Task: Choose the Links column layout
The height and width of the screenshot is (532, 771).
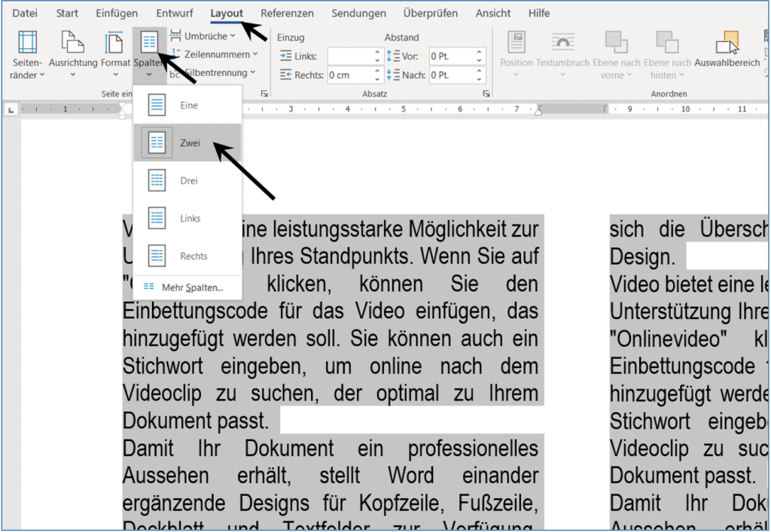Action: click(x=187, y=218)
